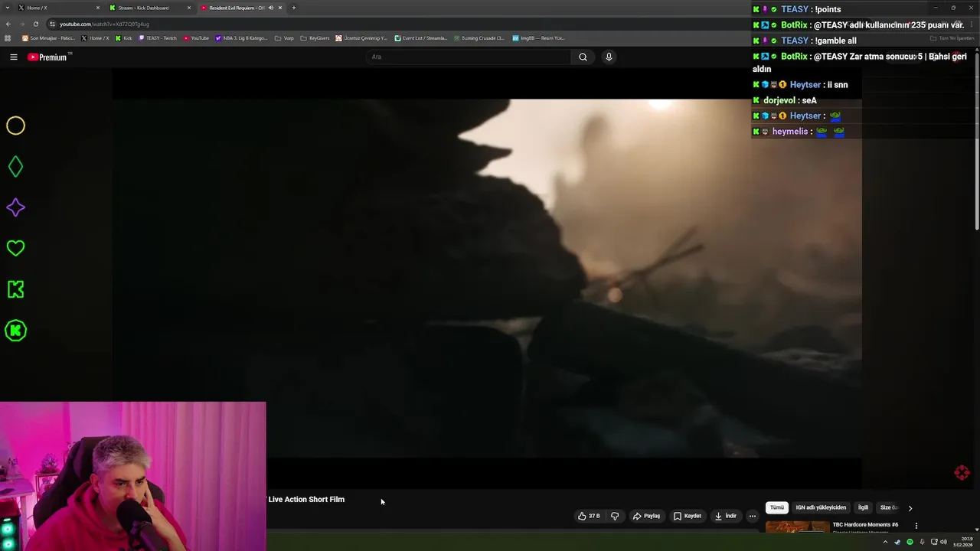Open the 'Burning Crusade' bookmark

coord(479,38)
